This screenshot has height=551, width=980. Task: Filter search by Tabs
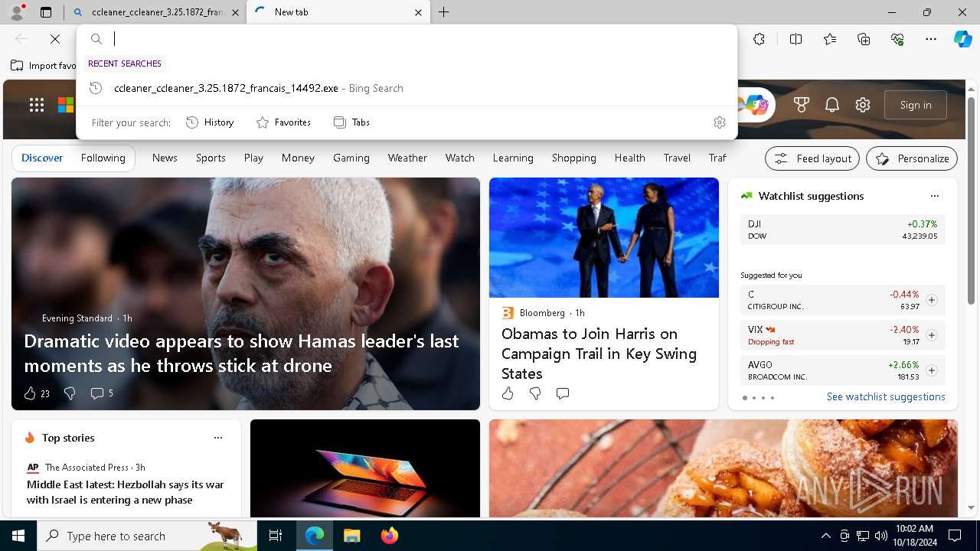(352, 122)
